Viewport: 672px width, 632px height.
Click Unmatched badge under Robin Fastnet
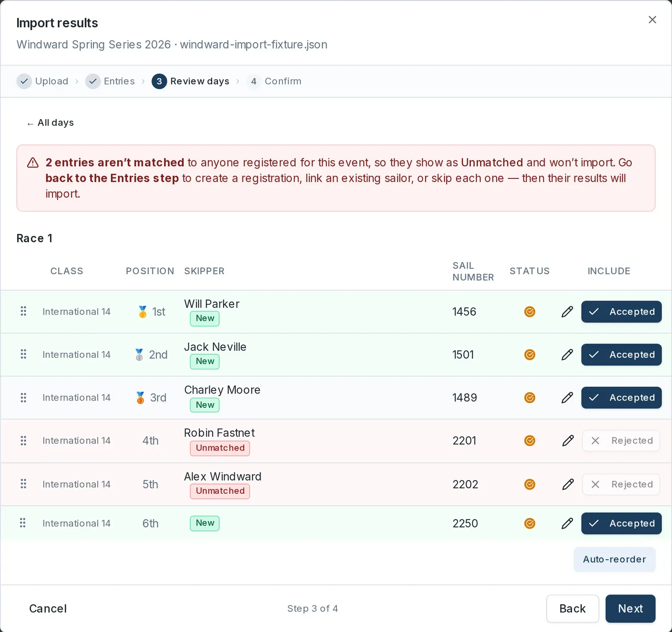[220, 448]
